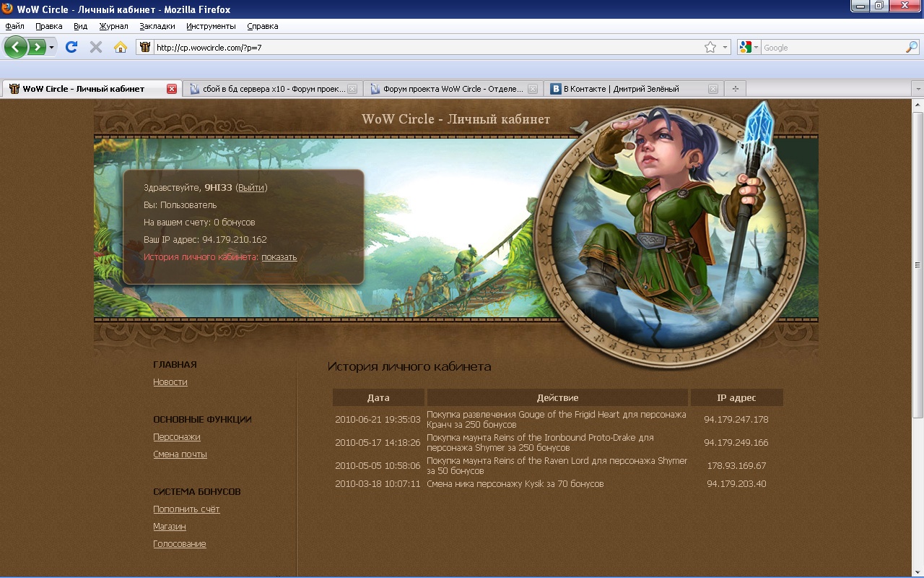Viewport: 924px width, 578px height.
Task: Open the Магазин link
Action: (170, 527)
